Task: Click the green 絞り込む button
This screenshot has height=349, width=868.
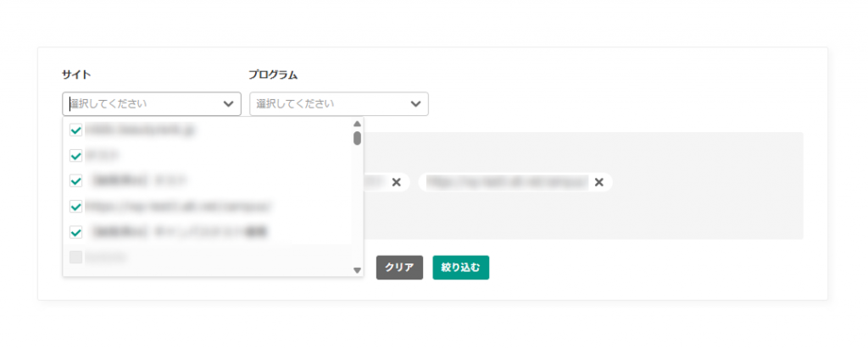Action: [x=460, y=268]
